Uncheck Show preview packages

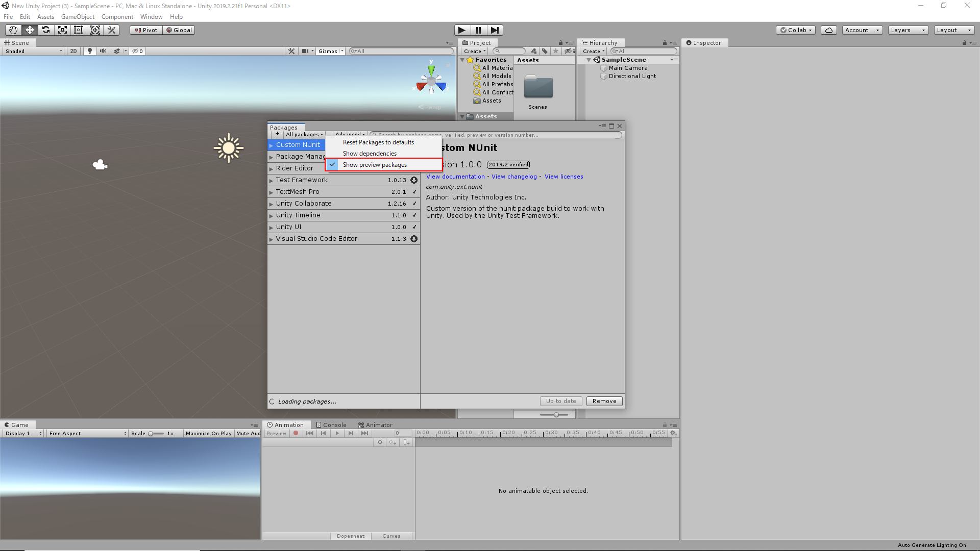[383, 165]
